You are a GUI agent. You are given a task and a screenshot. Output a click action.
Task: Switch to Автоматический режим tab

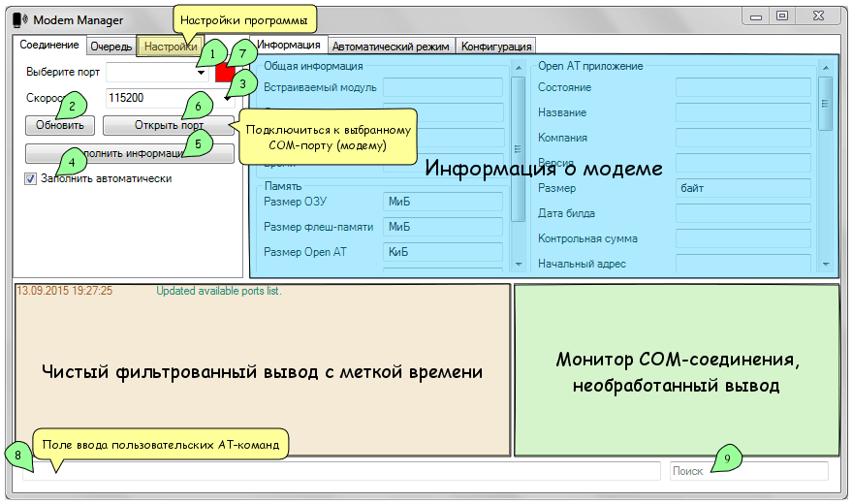391,47
